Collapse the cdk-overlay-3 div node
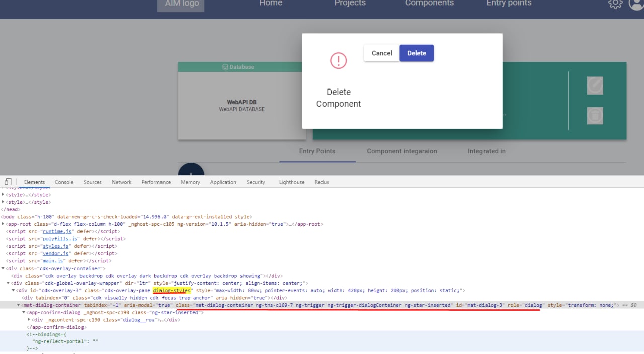 point(14,291)
